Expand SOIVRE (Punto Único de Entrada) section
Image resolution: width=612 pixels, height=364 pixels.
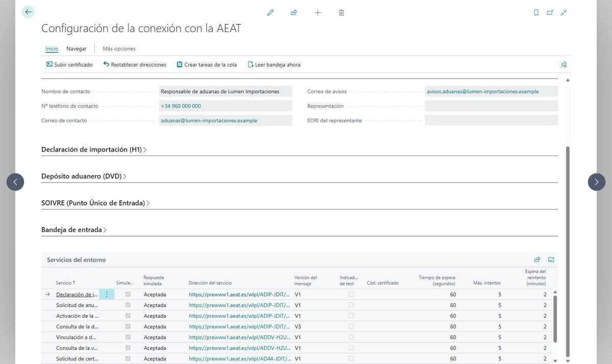(x=95, y=203)
